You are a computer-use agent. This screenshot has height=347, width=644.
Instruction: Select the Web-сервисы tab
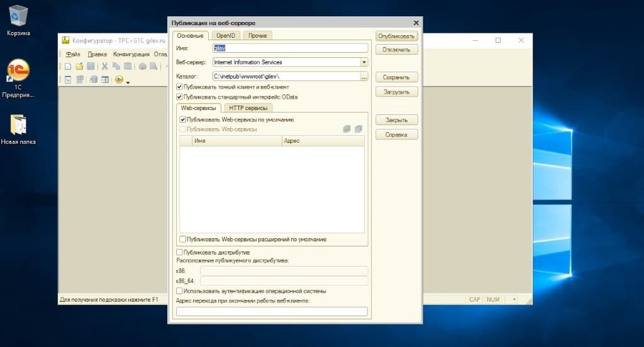pos(198,108)
